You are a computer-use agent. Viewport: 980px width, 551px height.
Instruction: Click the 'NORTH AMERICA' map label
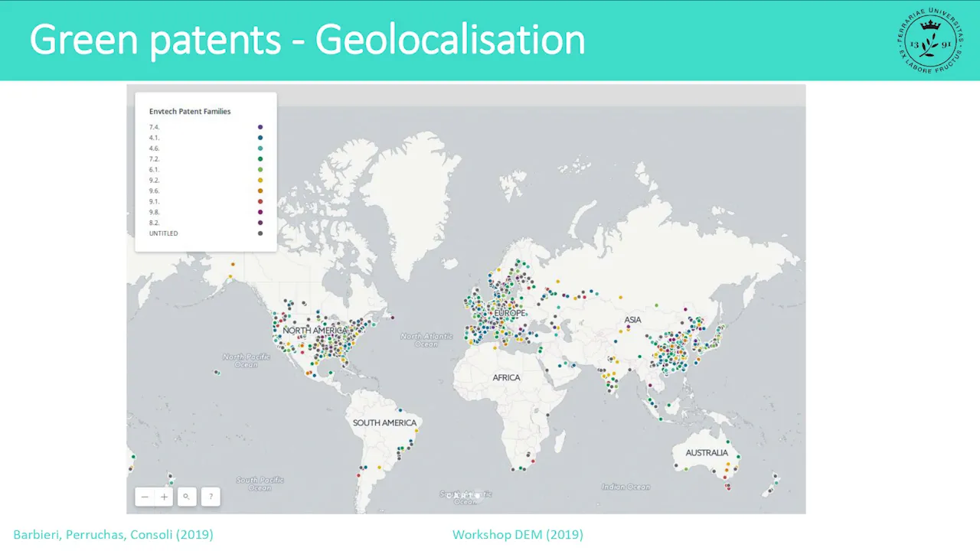click(315, 331)
